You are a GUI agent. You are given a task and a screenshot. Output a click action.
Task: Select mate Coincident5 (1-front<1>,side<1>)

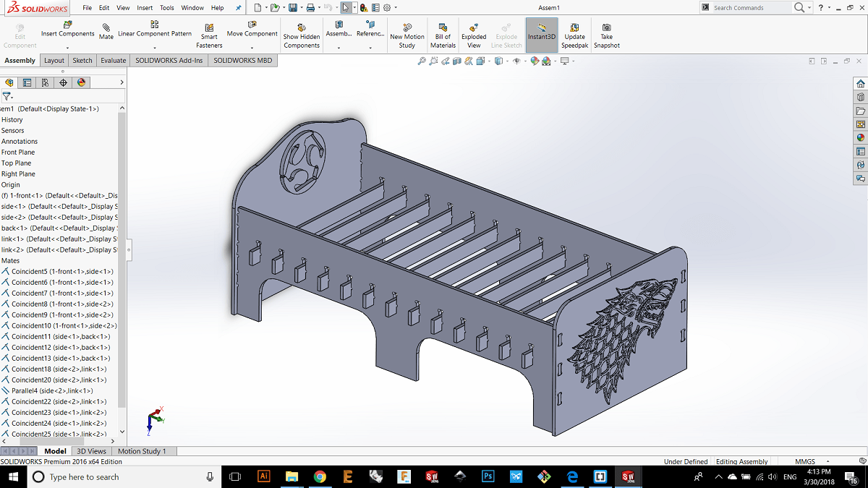point(57,272)
